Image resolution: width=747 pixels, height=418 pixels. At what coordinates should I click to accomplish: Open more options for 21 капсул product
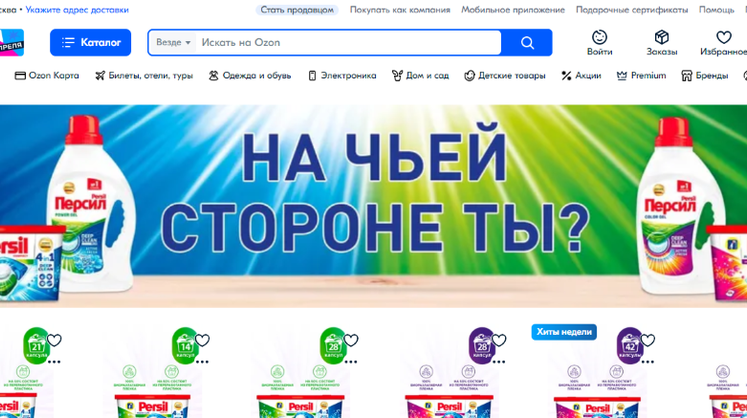(54, 362)
